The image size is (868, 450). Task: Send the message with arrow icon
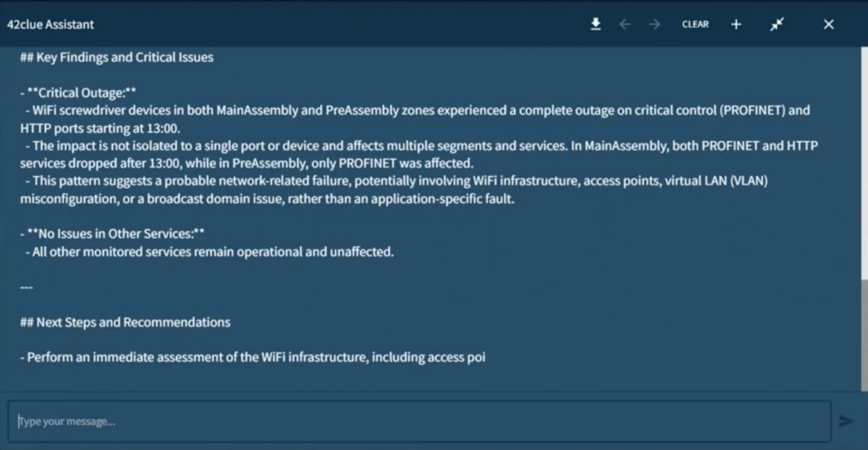click(846, 421)
